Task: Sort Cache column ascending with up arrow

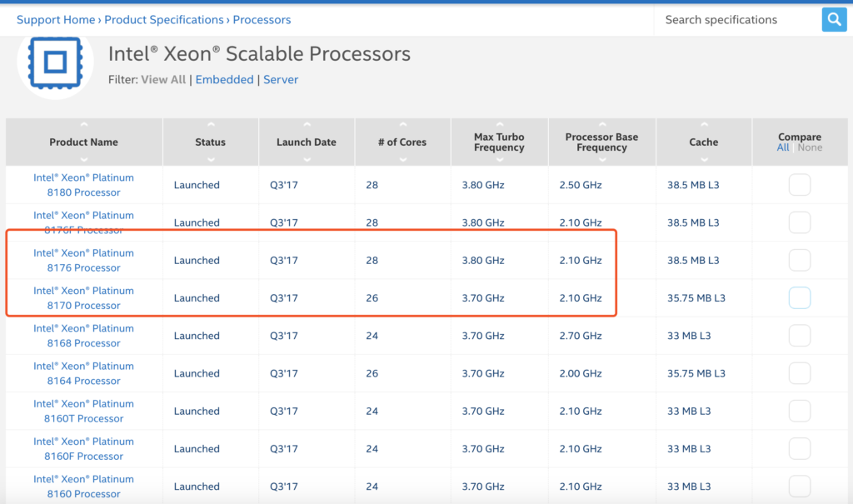Action: click(x=705, y=125)
